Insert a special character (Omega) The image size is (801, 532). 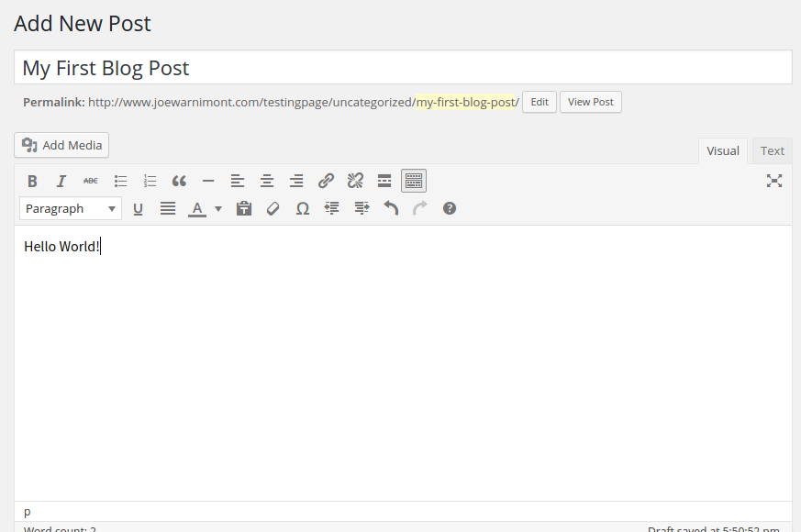[303, 208]
